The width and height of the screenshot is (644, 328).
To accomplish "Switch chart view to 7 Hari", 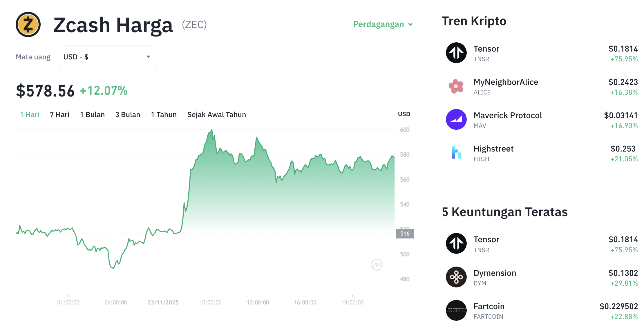I will (x=60, y=114).
